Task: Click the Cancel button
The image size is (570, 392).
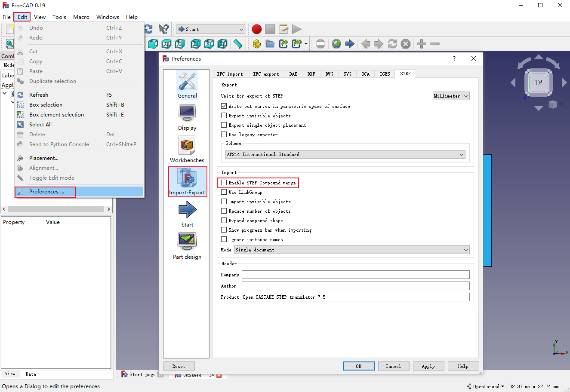Action: pos(393,366)
